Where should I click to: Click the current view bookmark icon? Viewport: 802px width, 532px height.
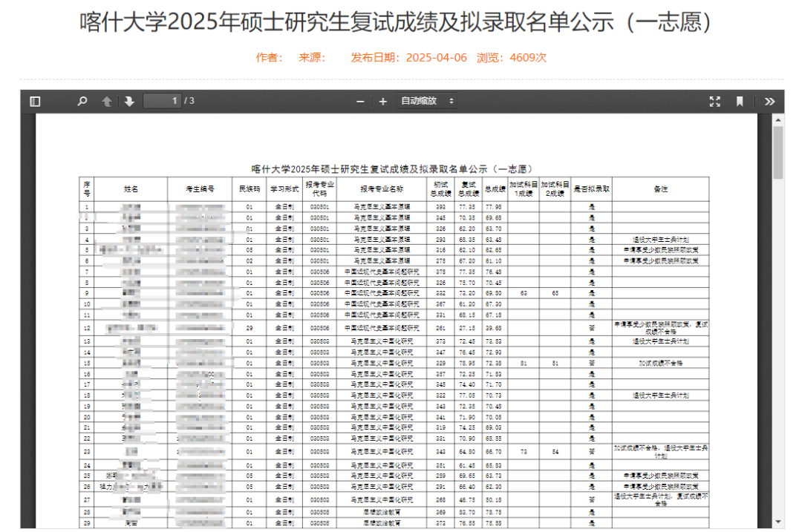(740, 101)
